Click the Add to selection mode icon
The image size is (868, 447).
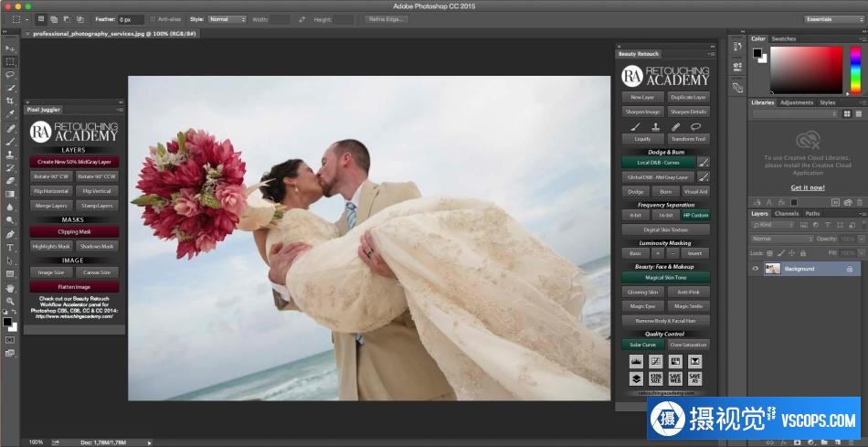point(54,19)
